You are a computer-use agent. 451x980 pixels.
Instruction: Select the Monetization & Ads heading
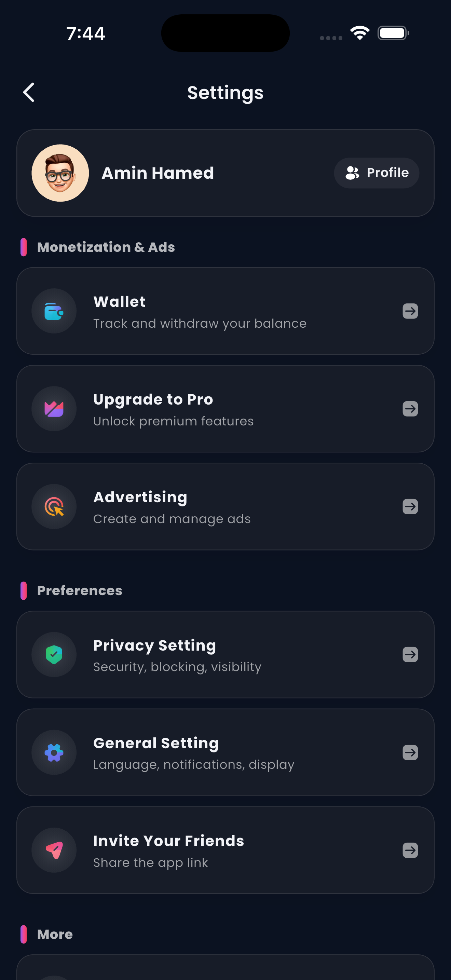click(x=106, y=247)
